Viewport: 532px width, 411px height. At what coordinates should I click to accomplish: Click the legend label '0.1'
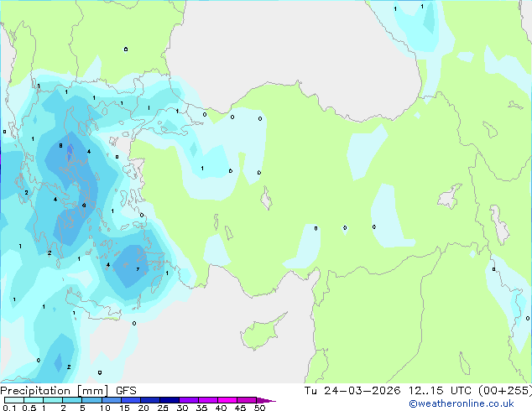click(x=9, y=408)
